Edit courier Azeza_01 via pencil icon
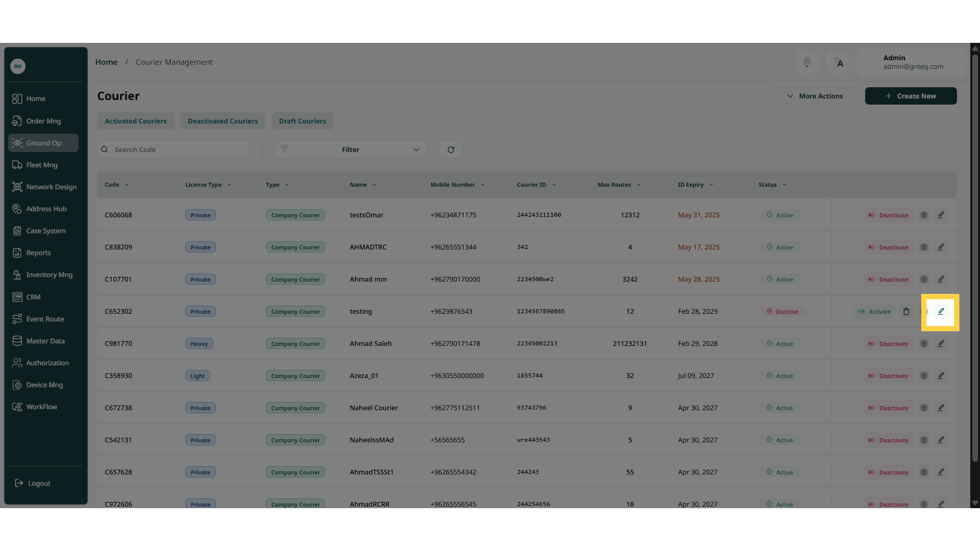 941,375
